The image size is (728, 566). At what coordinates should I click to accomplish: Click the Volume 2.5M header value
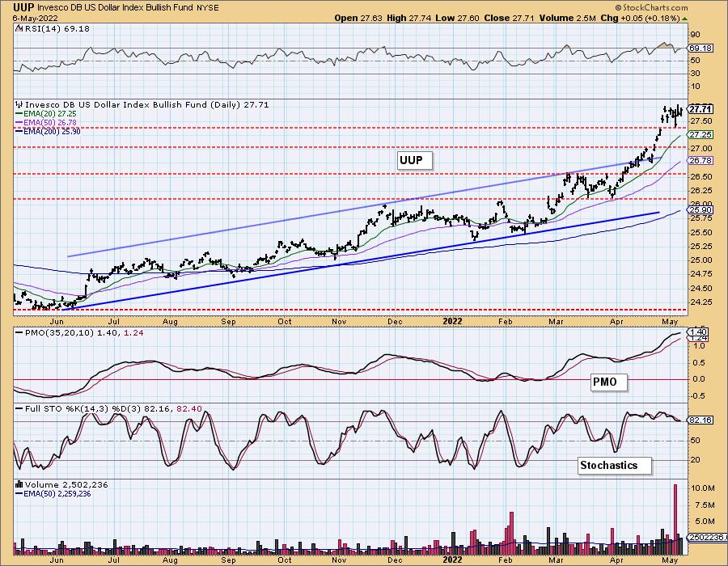567,18
